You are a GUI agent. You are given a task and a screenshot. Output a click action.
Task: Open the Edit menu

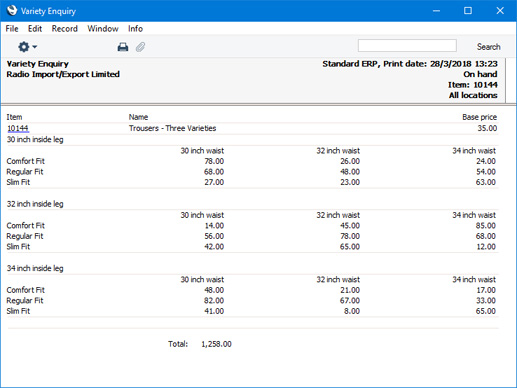pyautogui.click(x=35, y=29)
